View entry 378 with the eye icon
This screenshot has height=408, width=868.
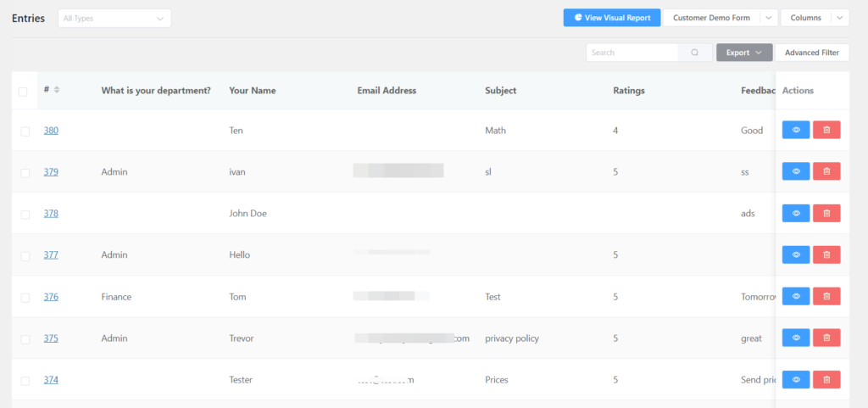click(x=796, y=214)
